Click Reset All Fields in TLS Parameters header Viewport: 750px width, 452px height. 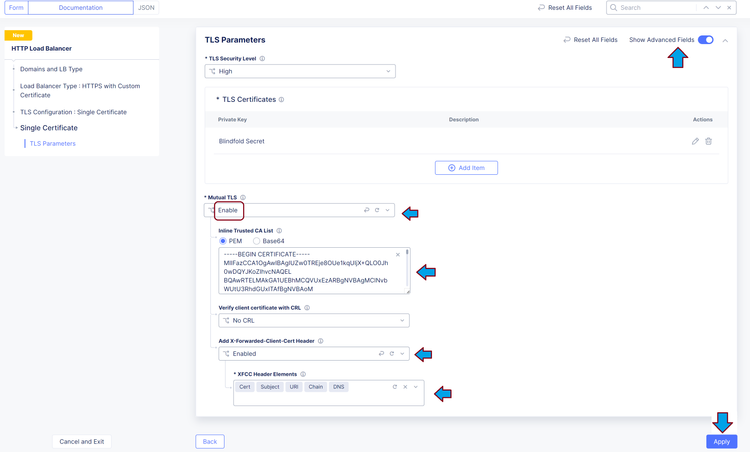click(590, 40)
